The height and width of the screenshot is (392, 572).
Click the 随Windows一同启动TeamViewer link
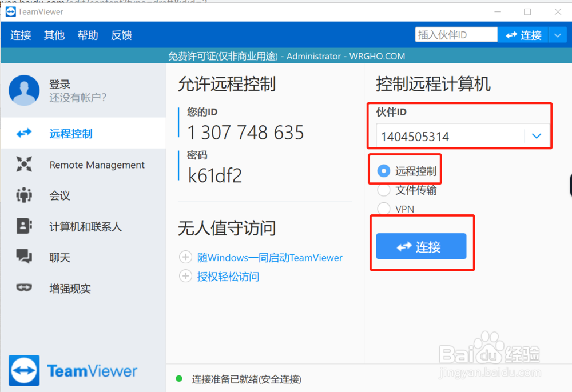pos(270,258)
